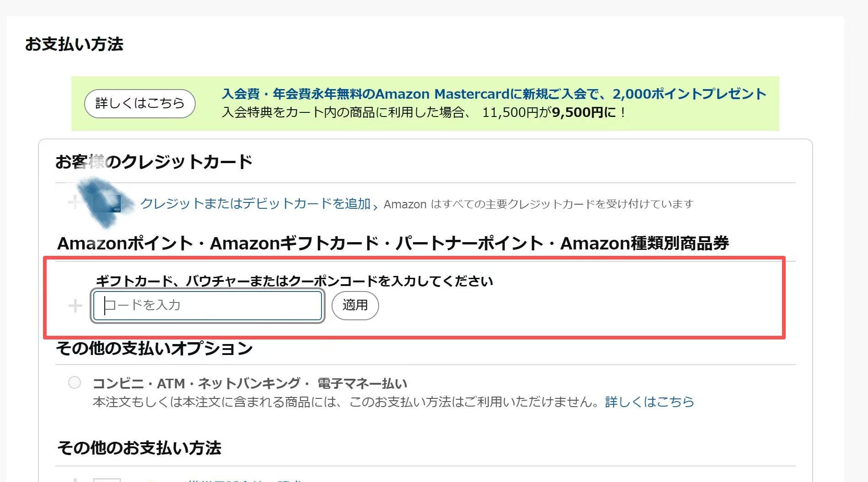
Task: Click the その他の支払いオプション section heading
Action: click(154, 349)
